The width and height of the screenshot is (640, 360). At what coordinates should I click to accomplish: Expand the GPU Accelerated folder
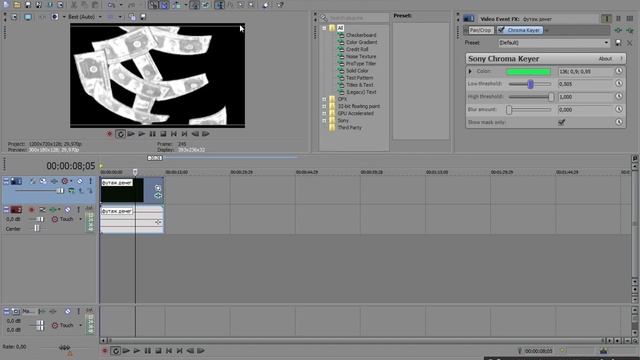pos(324,113)
